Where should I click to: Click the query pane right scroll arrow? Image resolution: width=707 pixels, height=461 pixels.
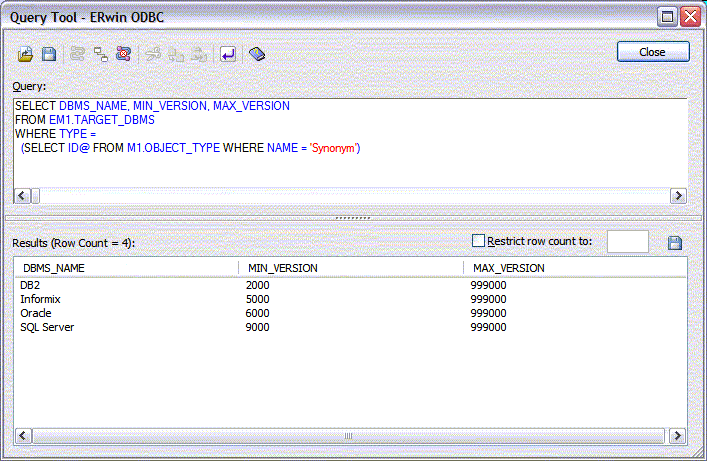click(x=677, y=196)
